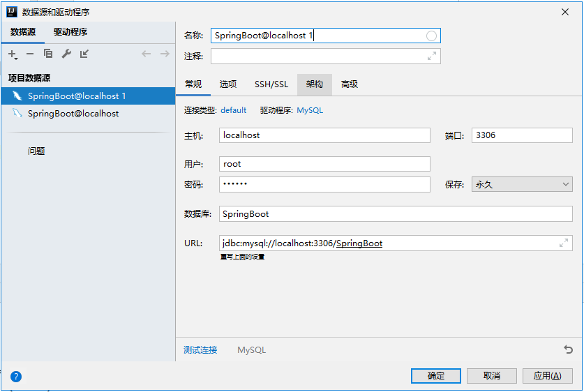Click the 确定 button

point(436,376)
